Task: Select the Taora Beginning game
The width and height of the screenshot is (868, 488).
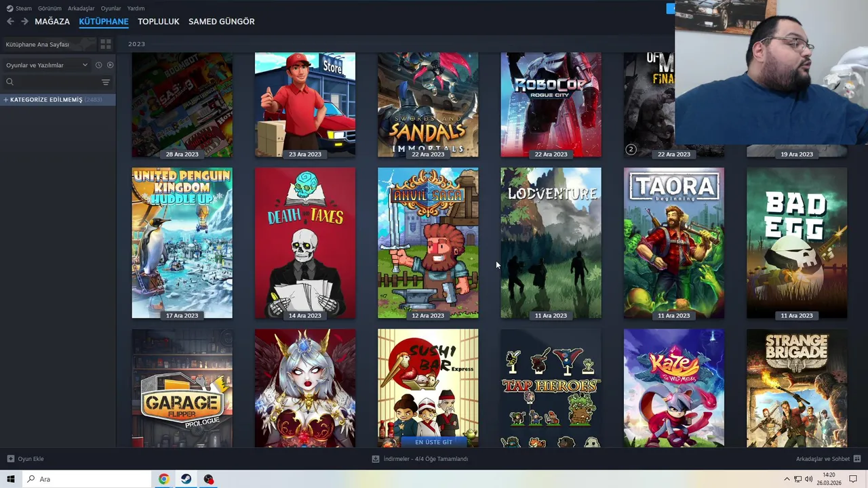Action: [674, 243]
